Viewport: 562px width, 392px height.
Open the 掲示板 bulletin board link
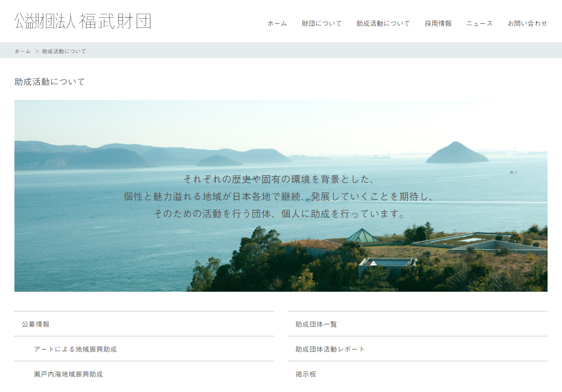(305, 374)
